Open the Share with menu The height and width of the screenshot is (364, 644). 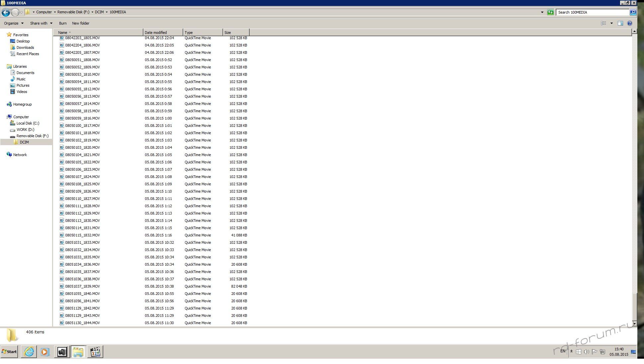41,23
